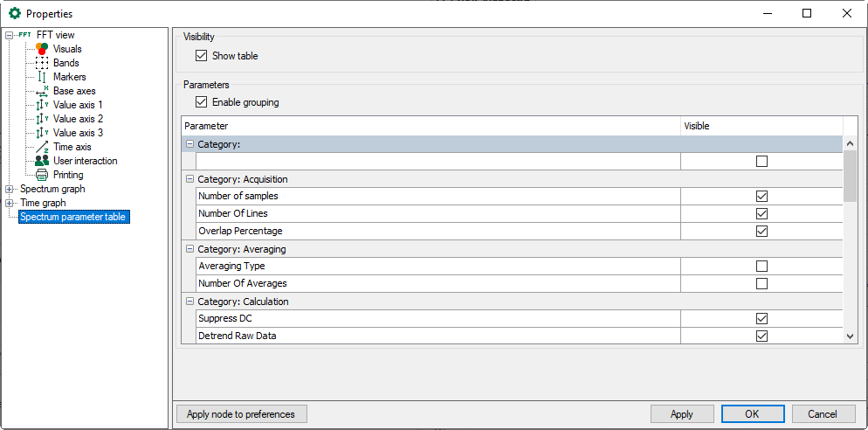Expand the Spectrum graph tree node
This screenshot has width=868, height=430.
(10, 189)
